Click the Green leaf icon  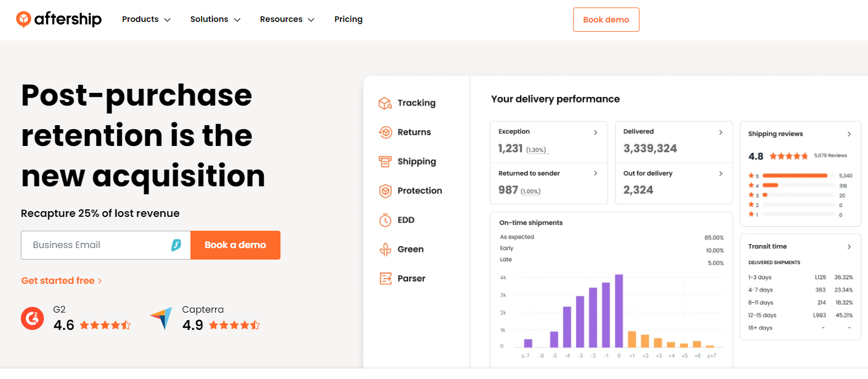point(385,249)
